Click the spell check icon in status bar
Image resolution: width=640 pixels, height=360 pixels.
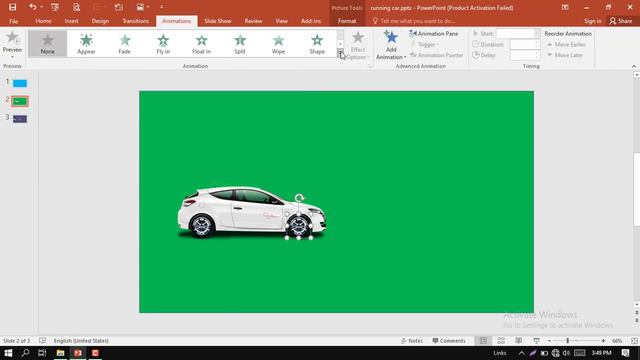click(x=42, y=340)
